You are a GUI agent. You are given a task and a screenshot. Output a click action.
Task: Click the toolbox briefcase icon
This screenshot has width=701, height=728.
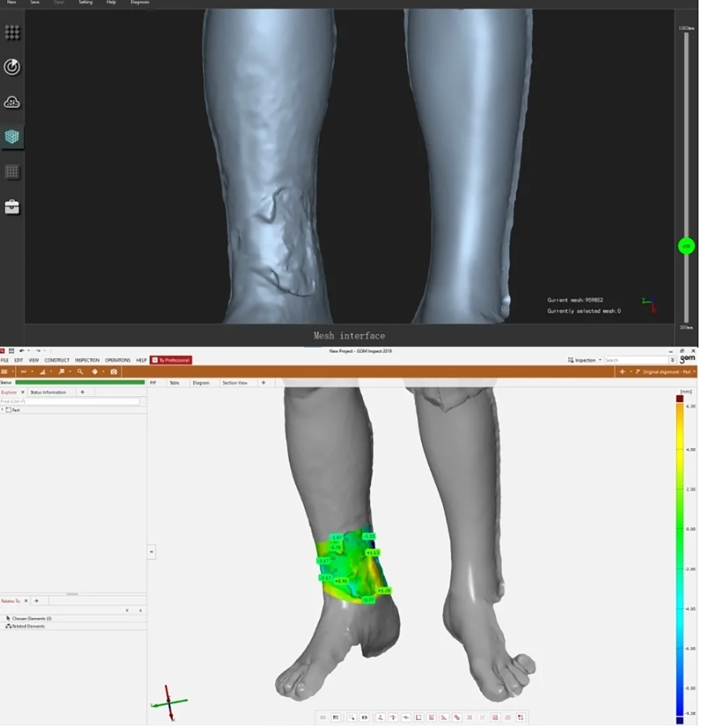click(x=12, y=207)
